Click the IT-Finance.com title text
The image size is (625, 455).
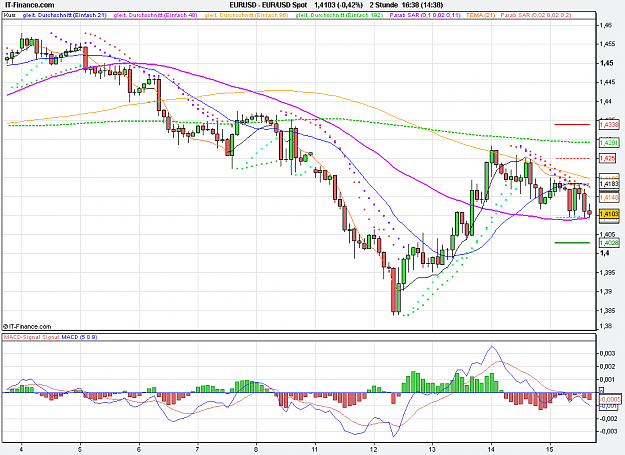(x=28, y=5)
